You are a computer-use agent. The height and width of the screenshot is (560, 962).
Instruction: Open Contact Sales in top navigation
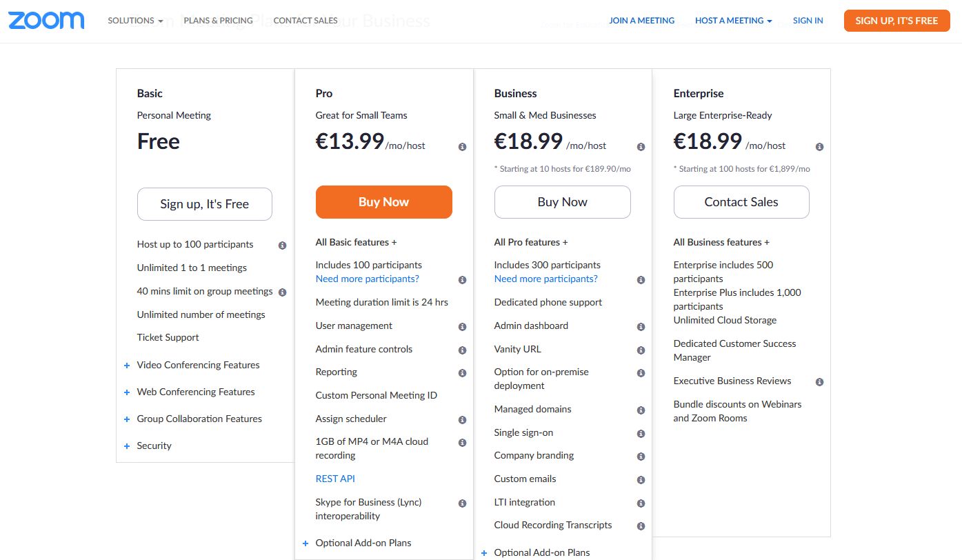[305, 21]
